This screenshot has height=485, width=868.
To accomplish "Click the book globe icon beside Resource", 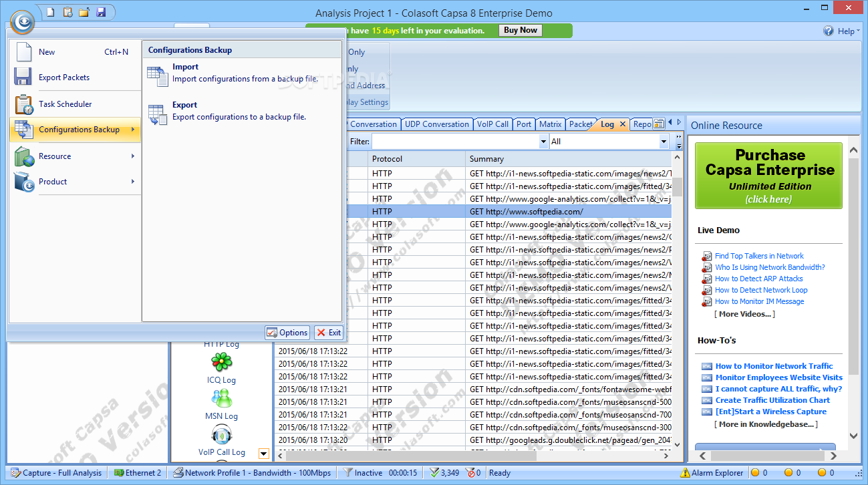I will pos(24,156).
